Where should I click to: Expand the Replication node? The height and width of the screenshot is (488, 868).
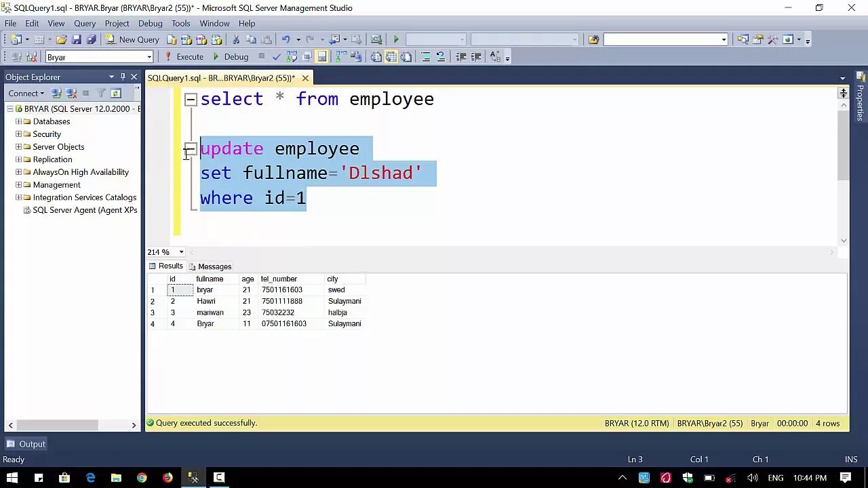pos(18,159)
